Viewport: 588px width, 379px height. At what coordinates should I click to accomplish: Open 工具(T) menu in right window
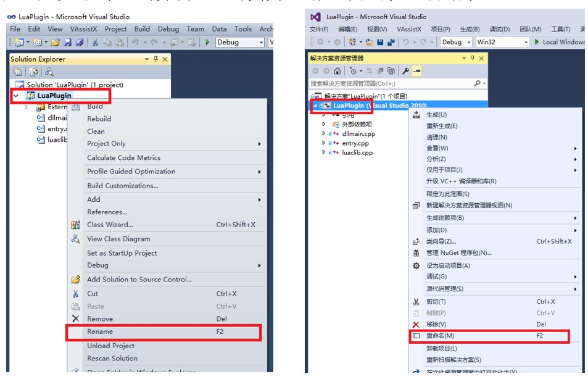[x=561, y=29]
